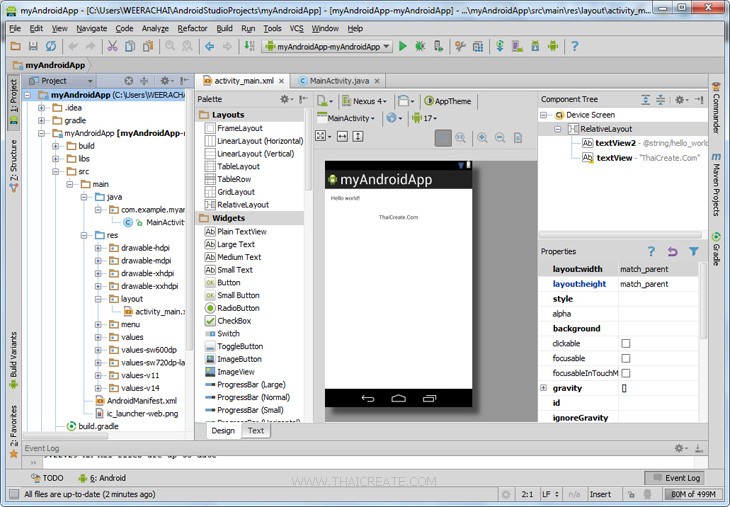Click the Open folder toolbar icon
730x507 pixels.
(x=15, y=46)
